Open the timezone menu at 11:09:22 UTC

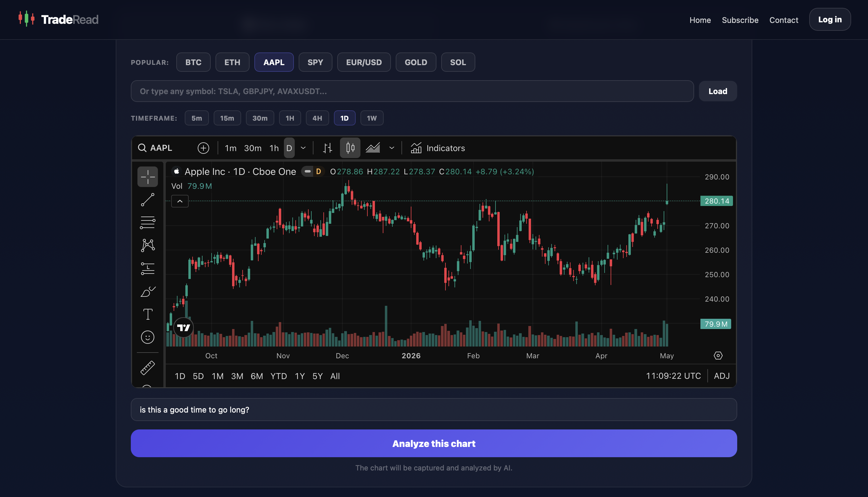673,376
